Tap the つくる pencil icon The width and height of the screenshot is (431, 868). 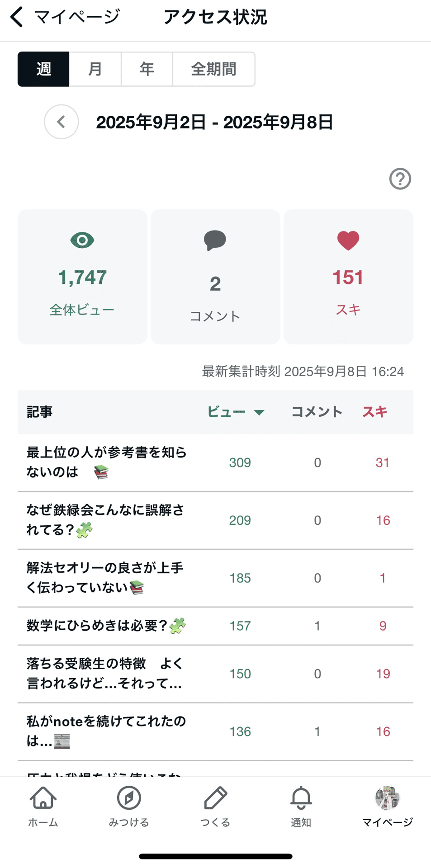[x=215, y=807]
